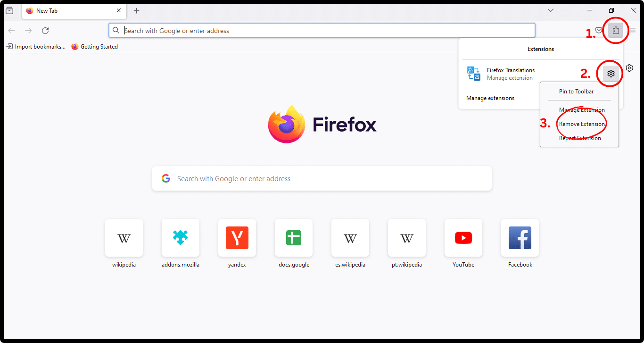Open the Firefox hamburger application menu
The width and height of the screenshot is (644, 343).
(x=633, y=31)
